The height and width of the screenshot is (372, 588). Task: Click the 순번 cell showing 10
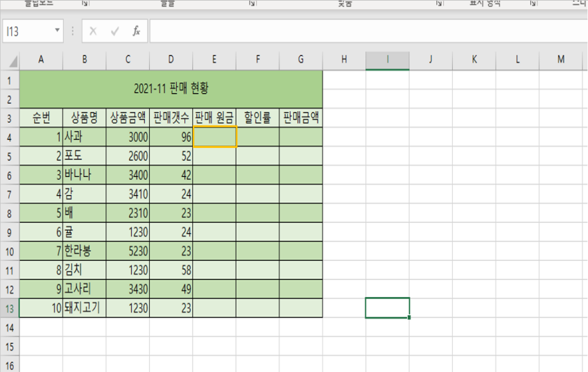pos(41,308)
